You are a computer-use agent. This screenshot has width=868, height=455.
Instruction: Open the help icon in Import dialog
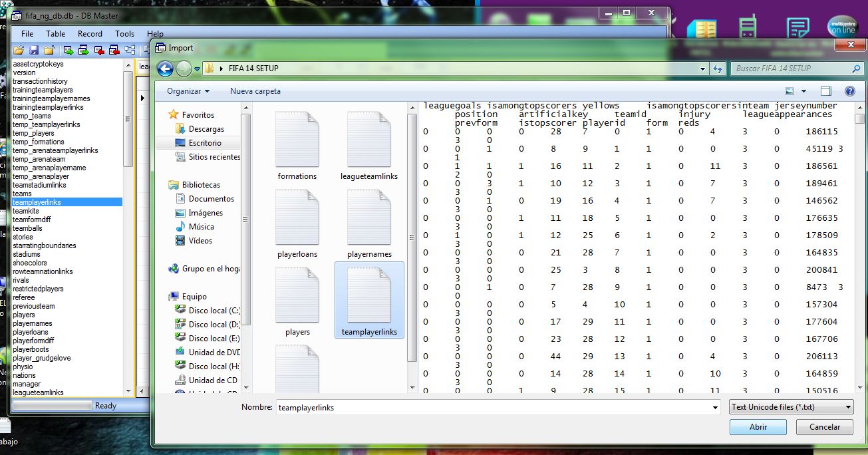(x=849, y=91)
